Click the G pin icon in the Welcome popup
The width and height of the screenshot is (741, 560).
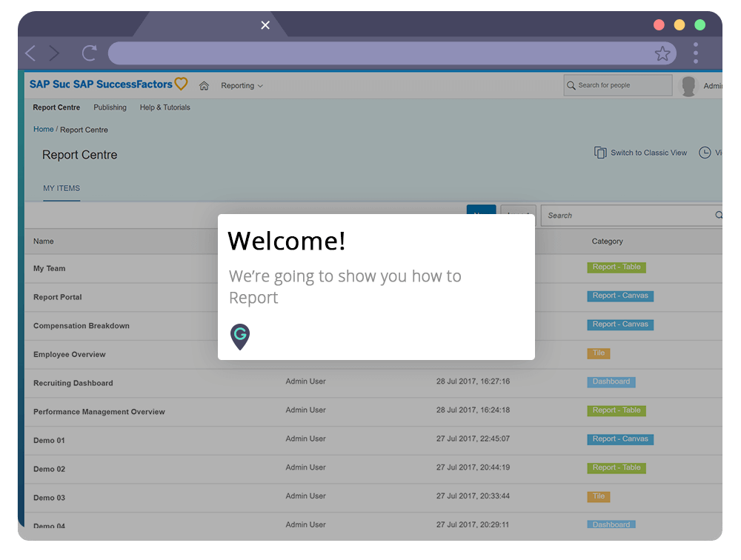(239, 336)
